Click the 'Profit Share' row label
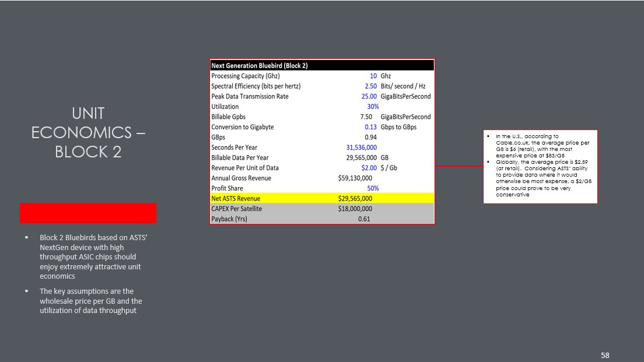This screenshot has width=644, height=362. coord(227,188)
